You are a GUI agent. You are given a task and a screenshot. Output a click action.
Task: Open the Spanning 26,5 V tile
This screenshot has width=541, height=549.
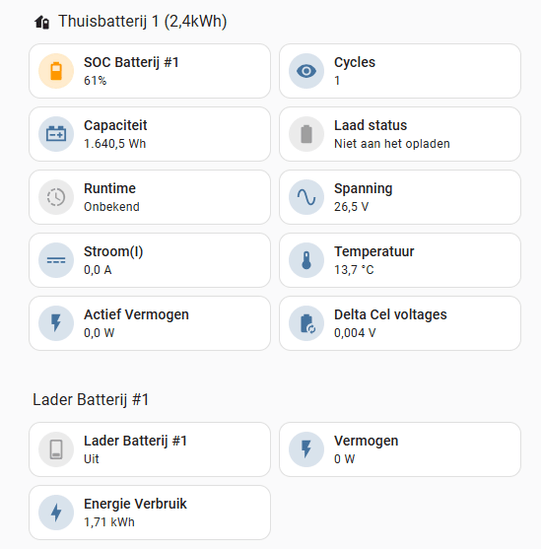point(400,197)
